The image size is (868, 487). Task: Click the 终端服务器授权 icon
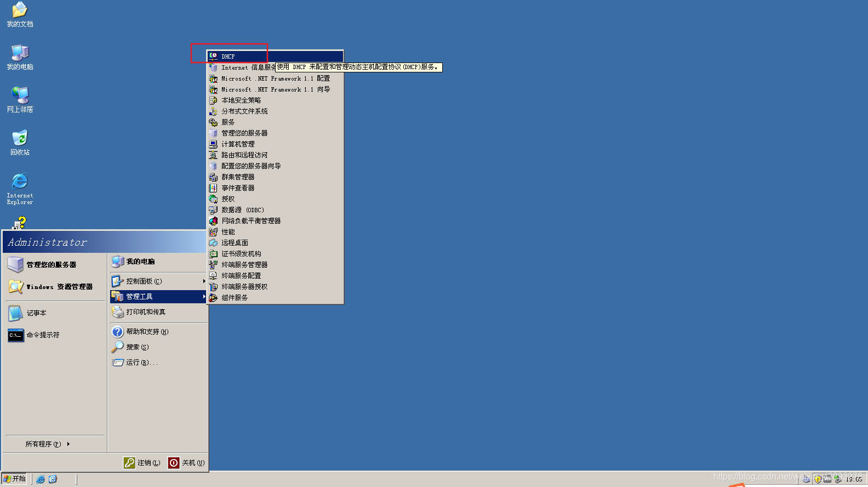click(213, 287)
